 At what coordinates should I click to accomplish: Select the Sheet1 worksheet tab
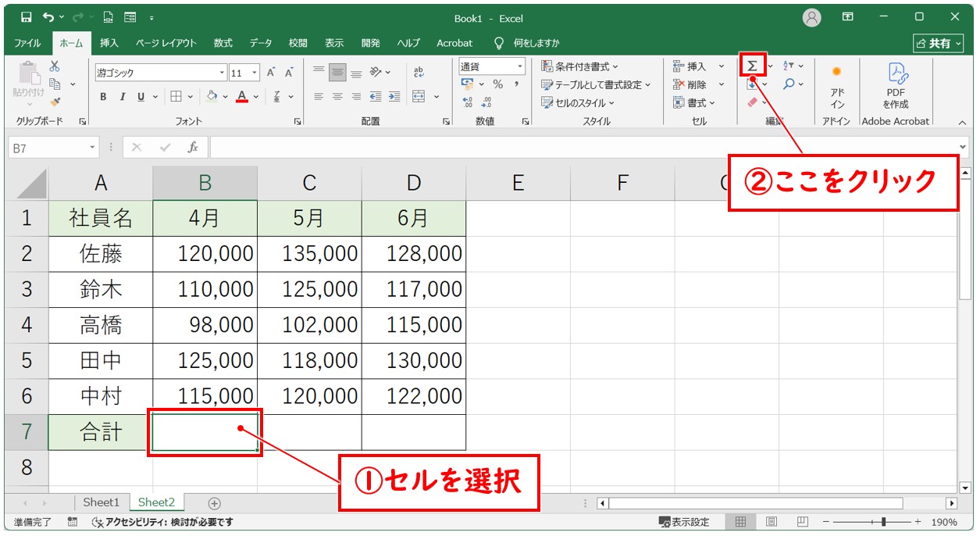pos(102,502)
